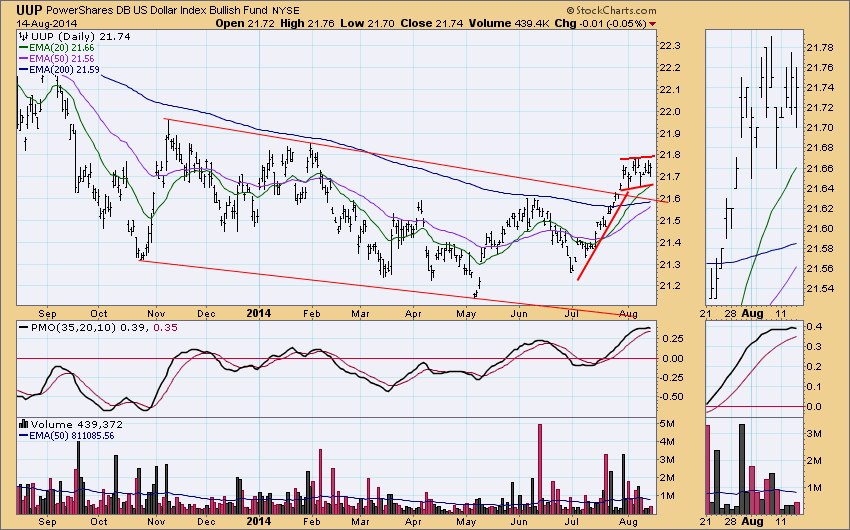Click the UUP (Daily) 21.74 legend text
The image size is (850, 530).
point(80,36)
